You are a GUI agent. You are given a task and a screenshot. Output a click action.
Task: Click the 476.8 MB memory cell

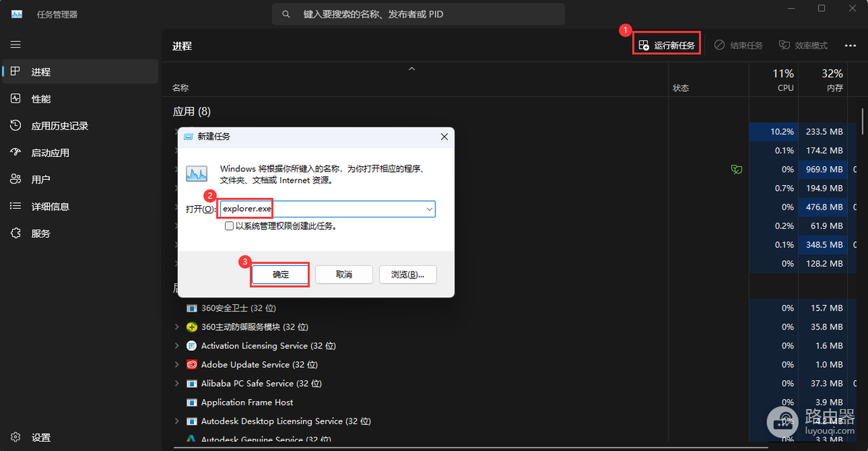(822, 207)
